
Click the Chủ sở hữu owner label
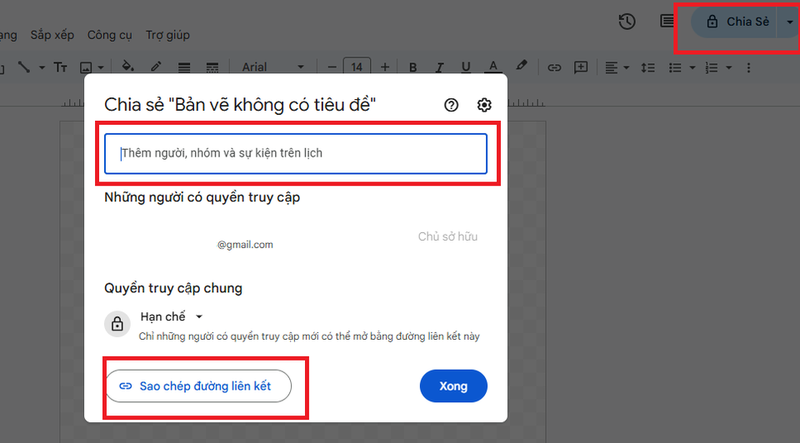(x=447, y=237)
